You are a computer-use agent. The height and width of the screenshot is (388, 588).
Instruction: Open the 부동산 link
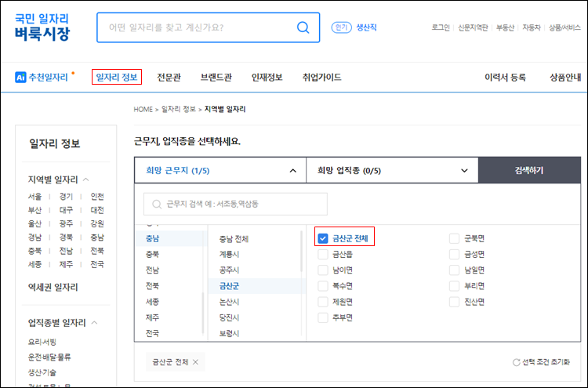(x=505, y=27)
